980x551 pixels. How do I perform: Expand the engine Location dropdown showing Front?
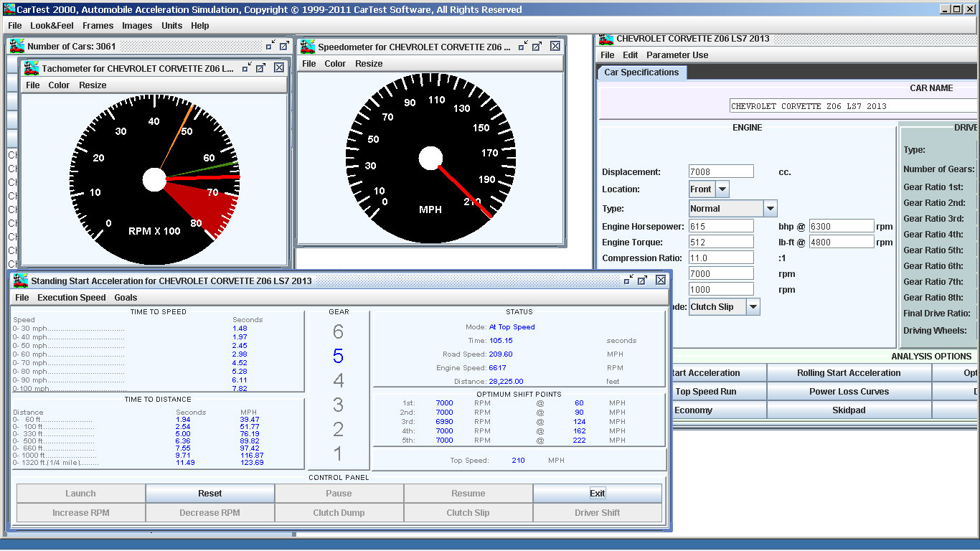click(722, 189)
